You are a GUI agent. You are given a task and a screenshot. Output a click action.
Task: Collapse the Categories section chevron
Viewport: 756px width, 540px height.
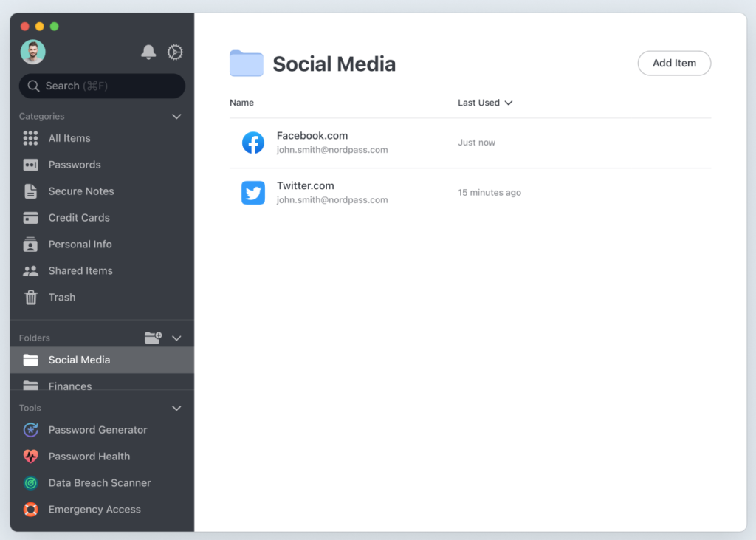177,116
